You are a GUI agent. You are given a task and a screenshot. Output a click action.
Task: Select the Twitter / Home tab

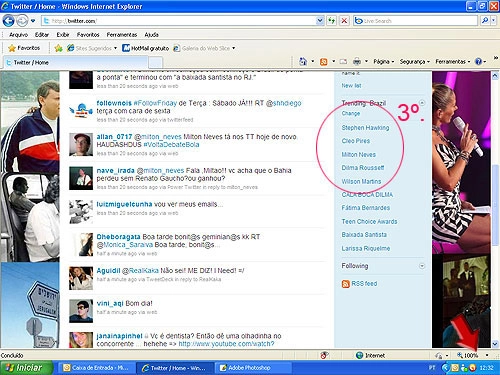tap(75, 62)
